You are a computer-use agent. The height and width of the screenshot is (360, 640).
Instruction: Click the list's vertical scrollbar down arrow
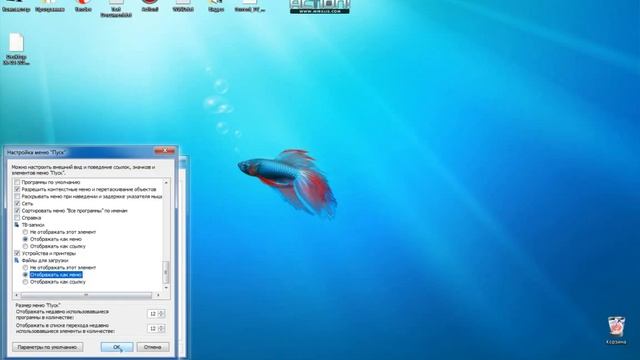(x=166, y=288)
